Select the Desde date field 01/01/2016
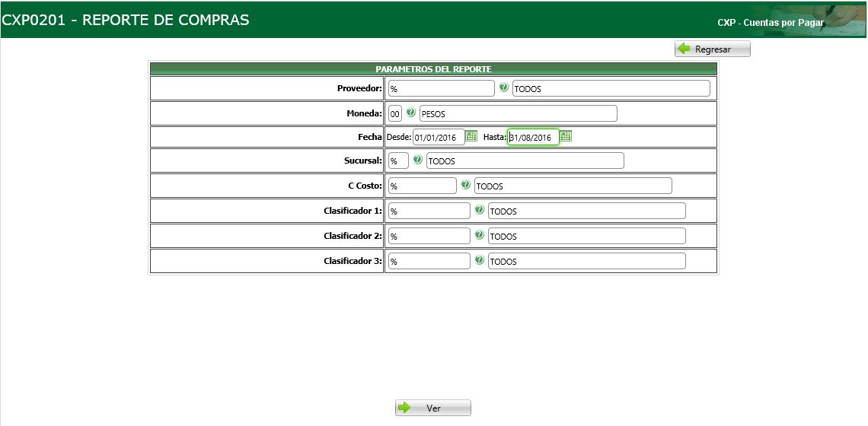The image size is (868, 426). click(439, 137)
